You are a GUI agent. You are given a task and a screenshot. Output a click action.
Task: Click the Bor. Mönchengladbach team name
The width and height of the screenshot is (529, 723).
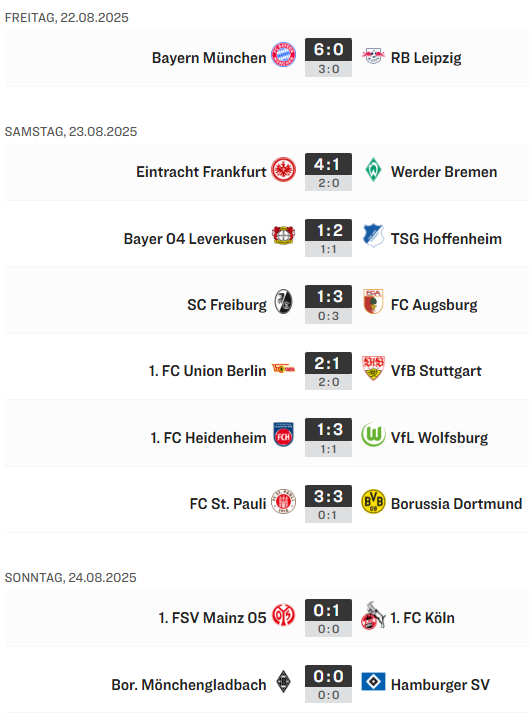click(189, 685)
